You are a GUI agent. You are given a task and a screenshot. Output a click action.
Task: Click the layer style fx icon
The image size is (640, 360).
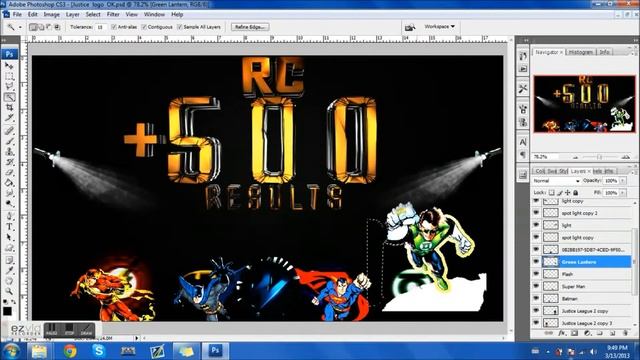pos(562,333)
